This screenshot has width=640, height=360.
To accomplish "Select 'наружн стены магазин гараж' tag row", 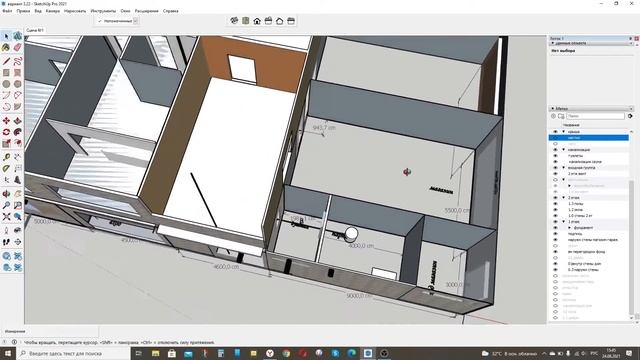I will click(589, 240).
